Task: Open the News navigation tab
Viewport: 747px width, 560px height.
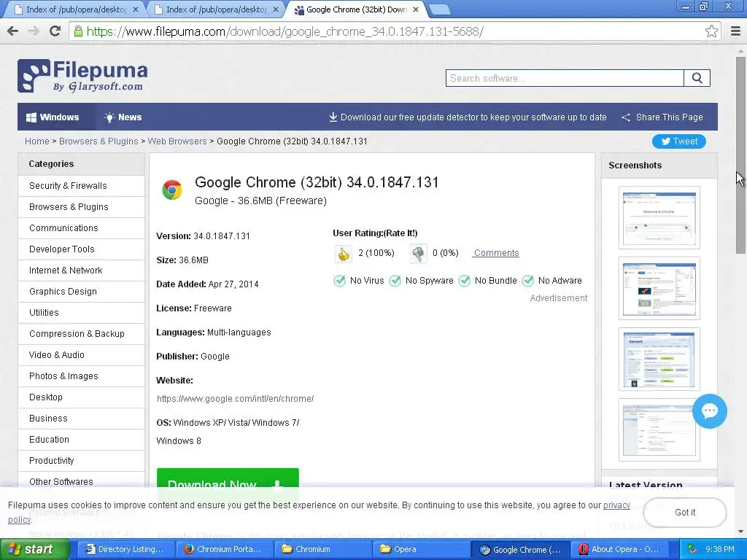Action: [x=123, y=117]
